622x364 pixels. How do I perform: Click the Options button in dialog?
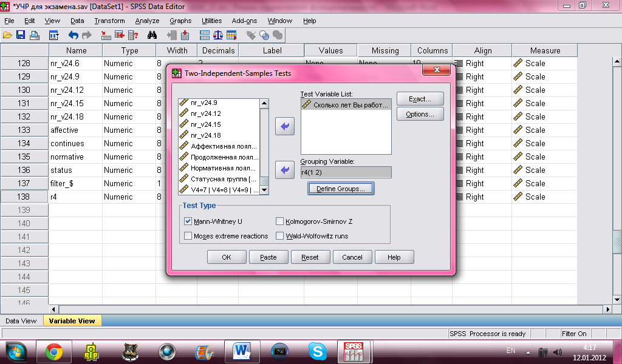pos(420,114)
